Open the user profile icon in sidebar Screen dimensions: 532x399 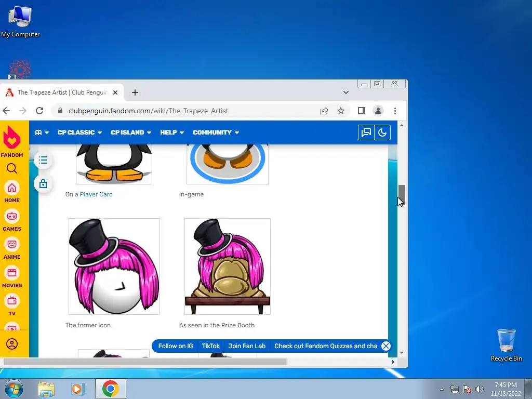[12, 344]
